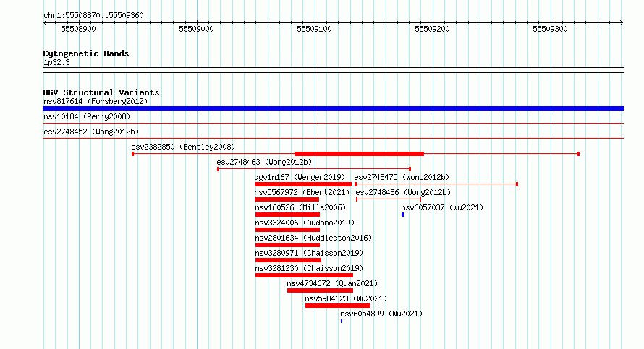Open the nsv4734672 (Quan2021) label
The height and width of the screenshot is (349, 644).
coord(332,283)
